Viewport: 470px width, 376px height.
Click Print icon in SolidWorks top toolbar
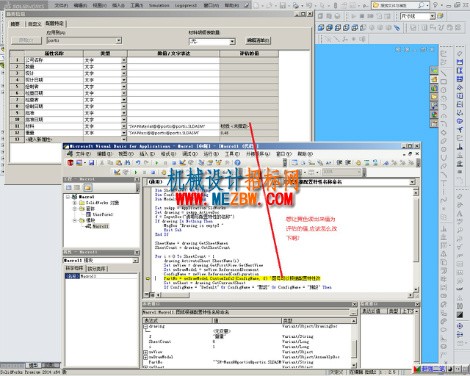(295, 5)
